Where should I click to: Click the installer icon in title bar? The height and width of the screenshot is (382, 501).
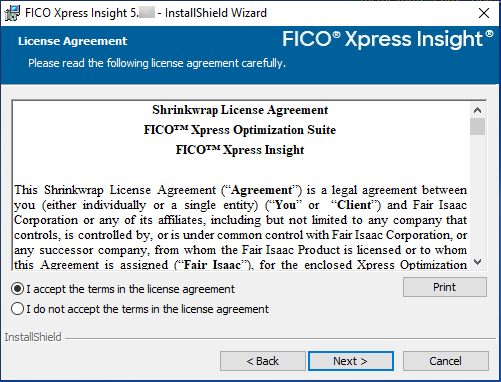12,13
